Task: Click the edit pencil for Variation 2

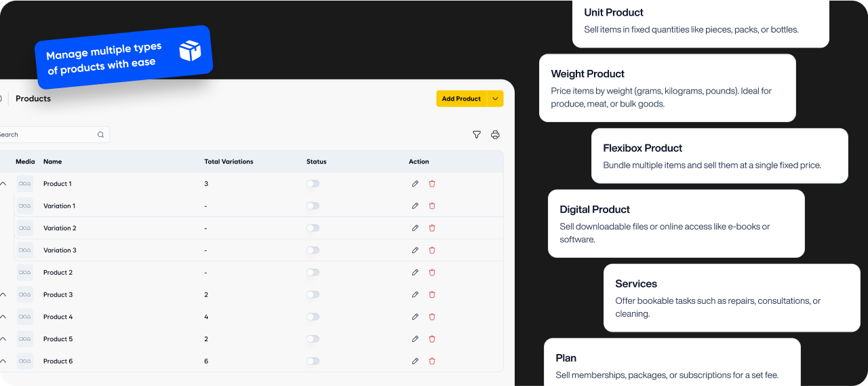Action: (415, 228)
